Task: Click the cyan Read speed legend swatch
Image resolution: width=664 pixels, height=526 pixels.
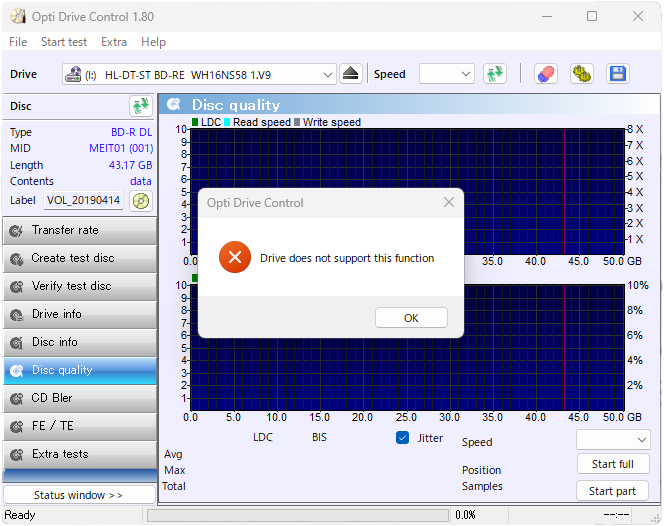Action: point(227,122)
